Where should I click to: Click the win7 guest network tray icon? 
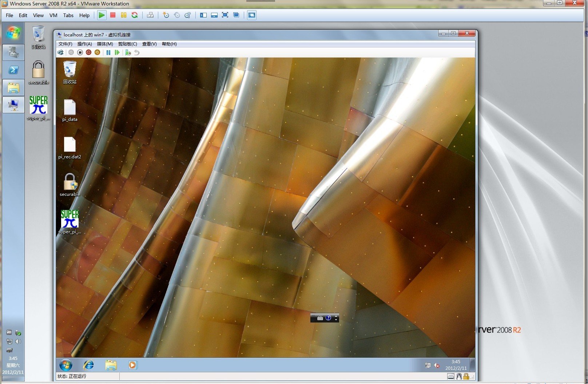click(x=428, y=365)
